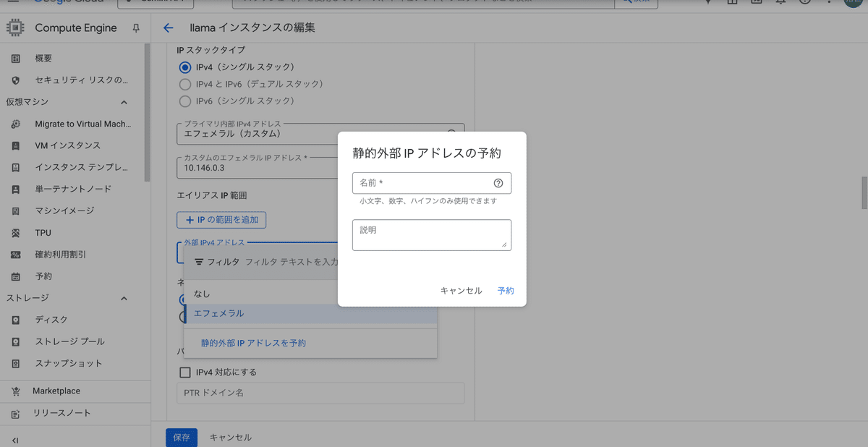
Task: Enable the IPv4 対応にする checkbox
Action: 184,371
